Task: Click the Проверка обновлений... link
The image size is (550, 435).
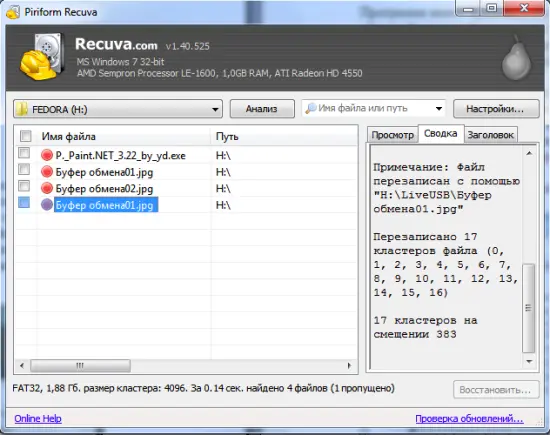Action: (x=469, y=419)
